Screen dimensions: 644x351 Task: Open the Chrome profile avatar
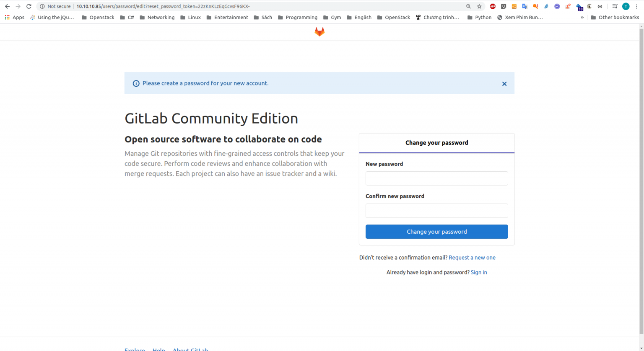626,6
